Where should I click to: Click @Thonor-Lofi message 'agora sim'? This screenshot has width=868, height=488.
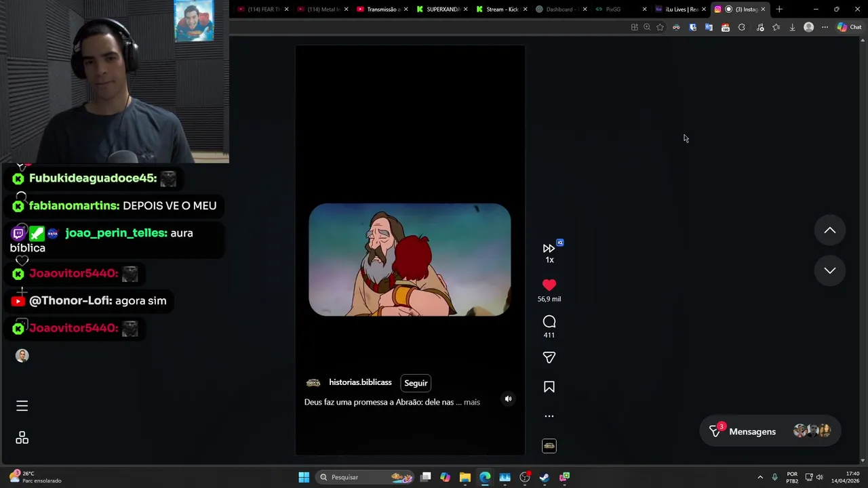pos(140,301)
